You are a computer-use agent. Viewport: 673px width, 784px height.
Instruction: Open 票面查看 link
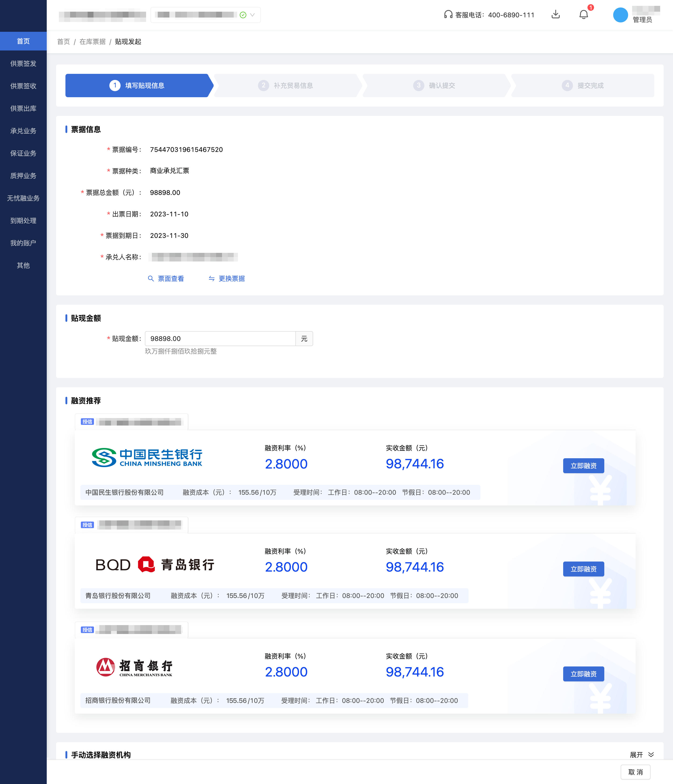[171, 279]
